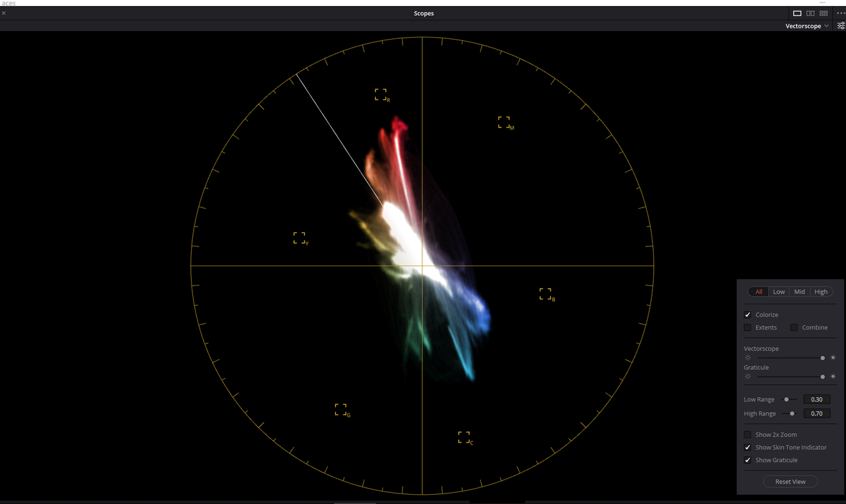The image size is (846, 504).
Task: Click the C cyan target box on vectorscope
Action: coord(464,437)
